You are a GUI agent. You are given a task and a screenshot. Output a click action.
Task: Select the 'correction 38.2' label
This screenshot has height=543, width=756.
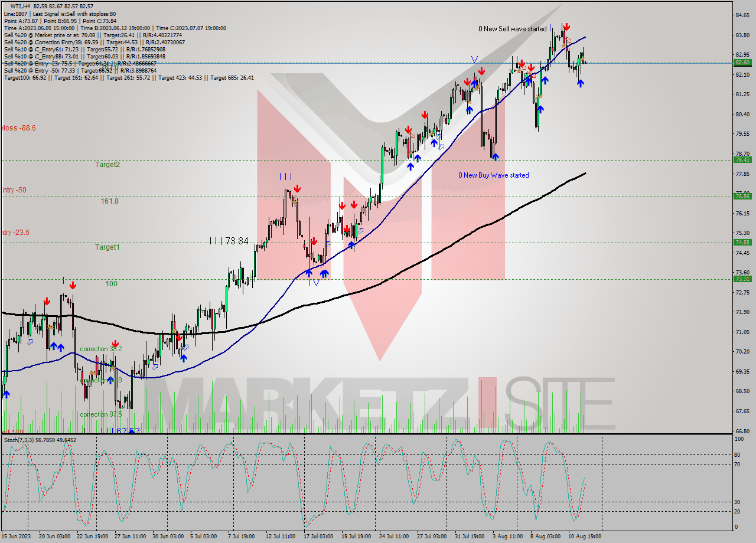click(101, 349)
